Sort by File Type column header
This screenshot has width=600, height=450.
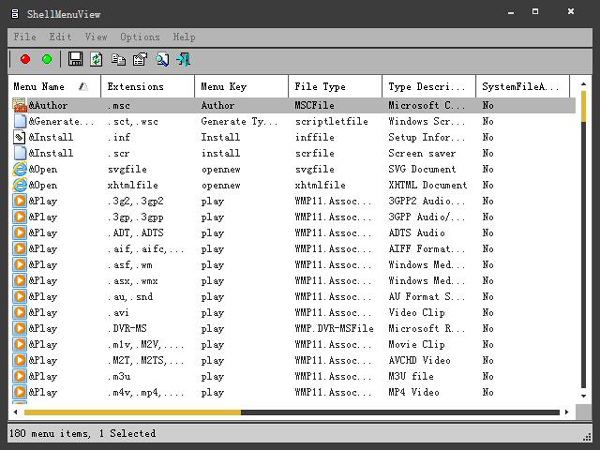pyautogui.click(x=335, y=86)
